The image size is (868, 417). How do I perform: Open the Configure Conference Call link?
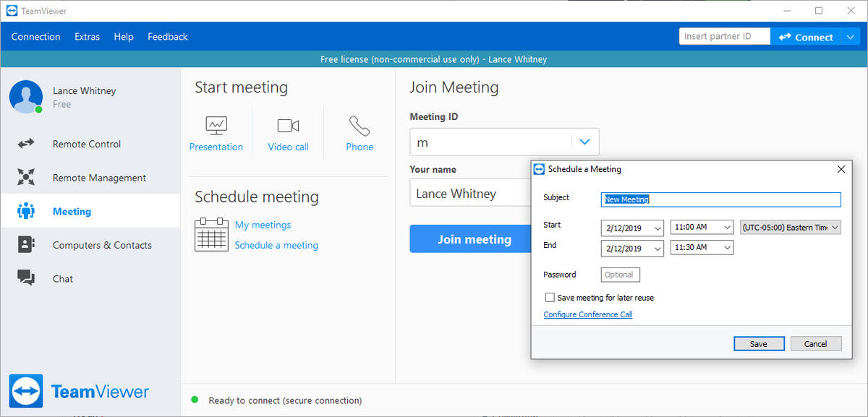tap(588, 314)
